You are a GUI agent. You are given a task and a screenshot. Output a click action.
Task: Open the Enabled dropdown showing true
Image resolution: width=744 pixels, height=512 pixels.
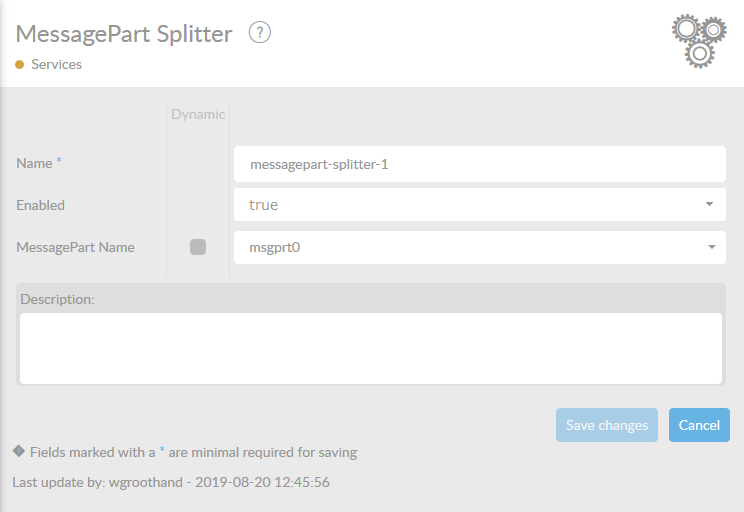[480, 205]
